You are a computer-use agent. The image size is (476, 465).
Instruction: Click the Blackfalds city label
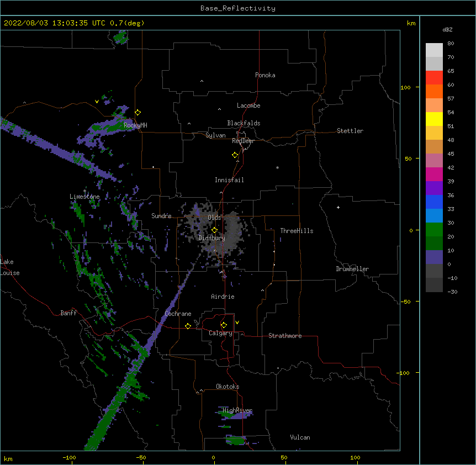(x=244, y=123)
